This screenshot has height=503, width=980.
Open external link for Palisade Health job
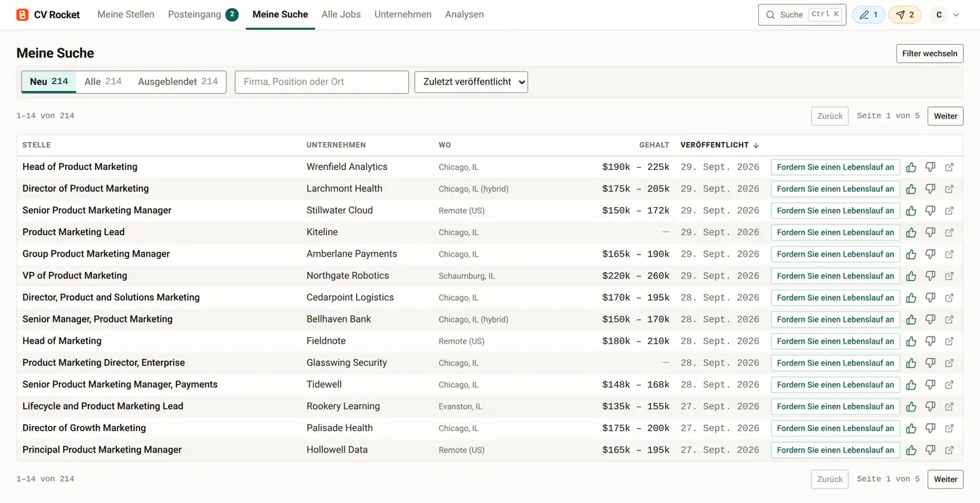(x=949, y=428)
